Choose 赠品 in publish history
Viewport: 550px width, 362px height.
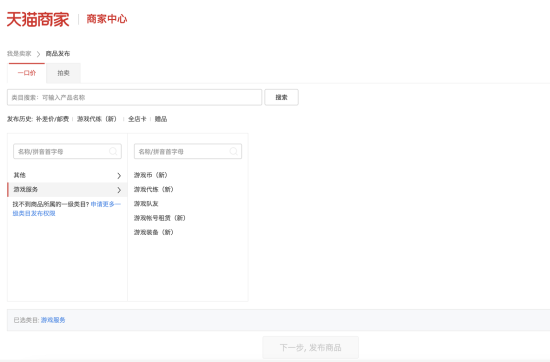click(161, 119)
